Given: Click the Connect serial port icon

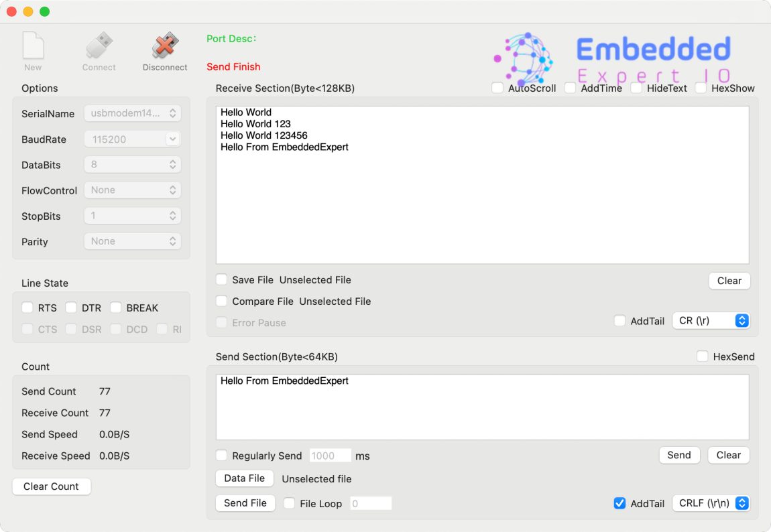Looking at the screenshot, I should [99, 46].
